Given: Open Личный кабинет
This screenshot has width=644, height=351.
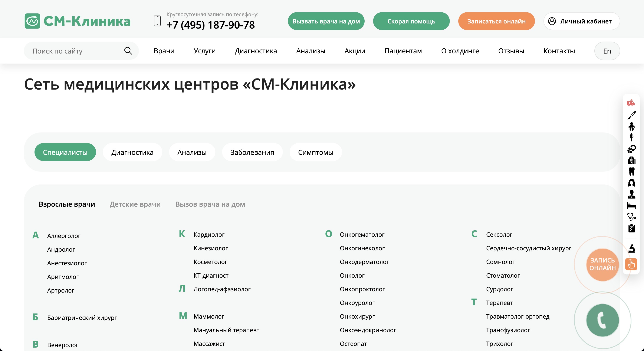Looking at the screenshot, I should (582, 21).
